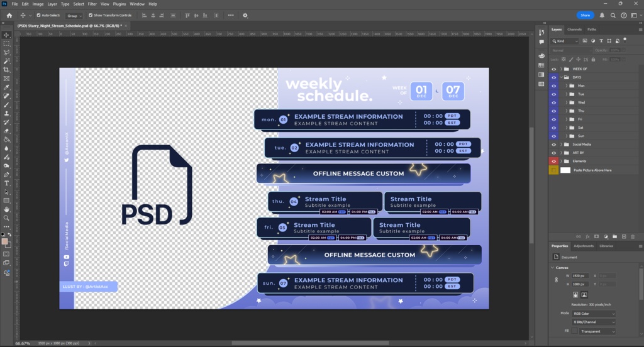Image resolution: width=644 pixels, height=347 pixels.
Task: Click the canvas width W field
Action: click(580, 276)
